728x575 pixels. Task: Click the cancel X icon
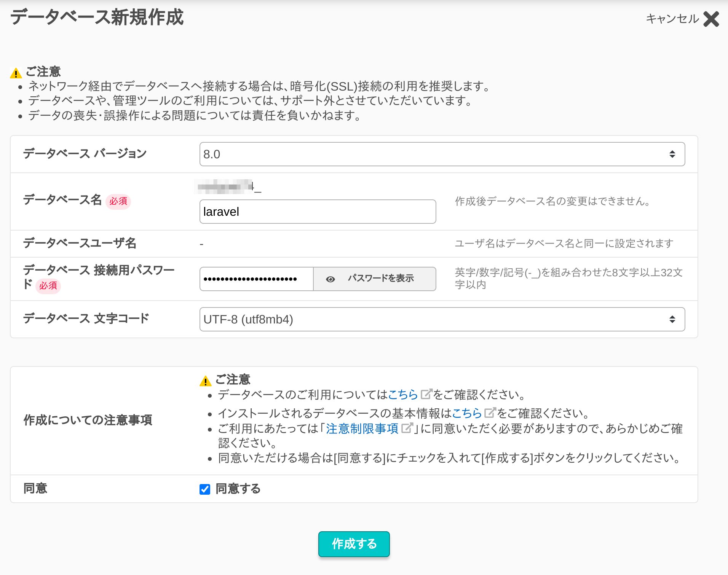[x=711, y=19]
